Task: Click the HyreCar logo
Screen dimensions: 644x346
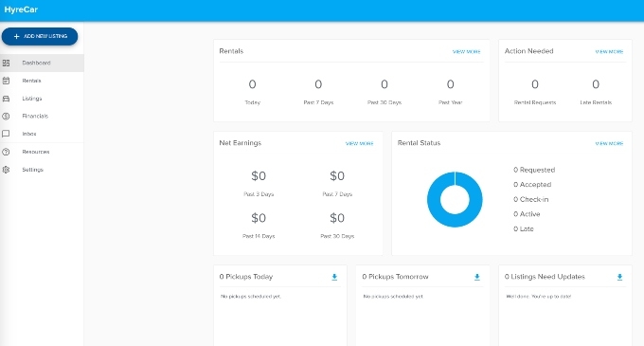Action: tap(21, 9)
